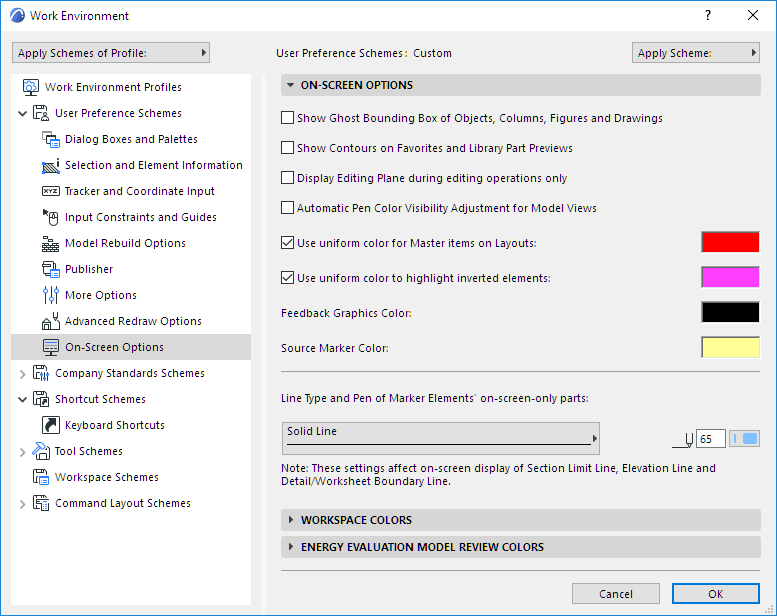This screenshot has height=616, width=777.
Task: Uncheck uniform color to highlight inverted elements
Action: pos(287,278)
